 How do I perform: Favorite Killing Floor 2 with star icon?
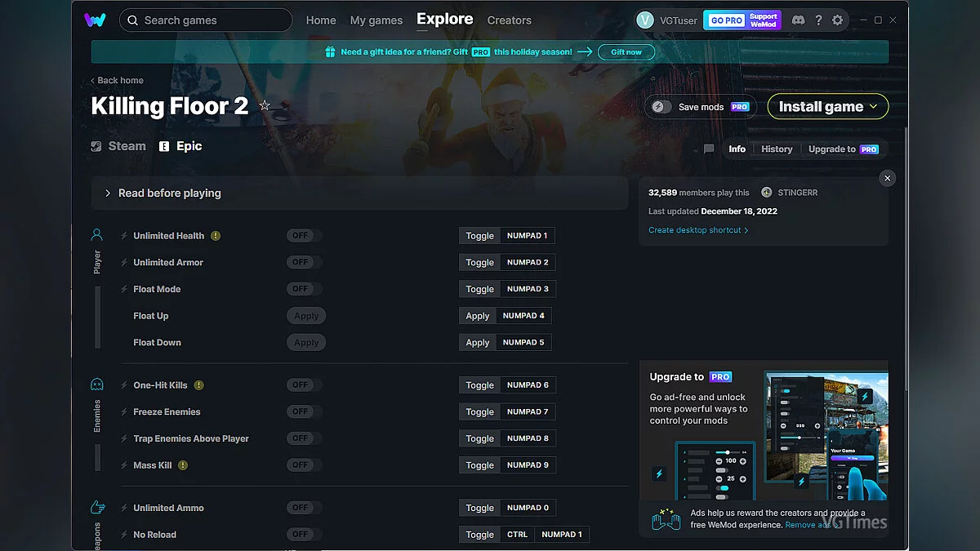(x=265, y=106)
